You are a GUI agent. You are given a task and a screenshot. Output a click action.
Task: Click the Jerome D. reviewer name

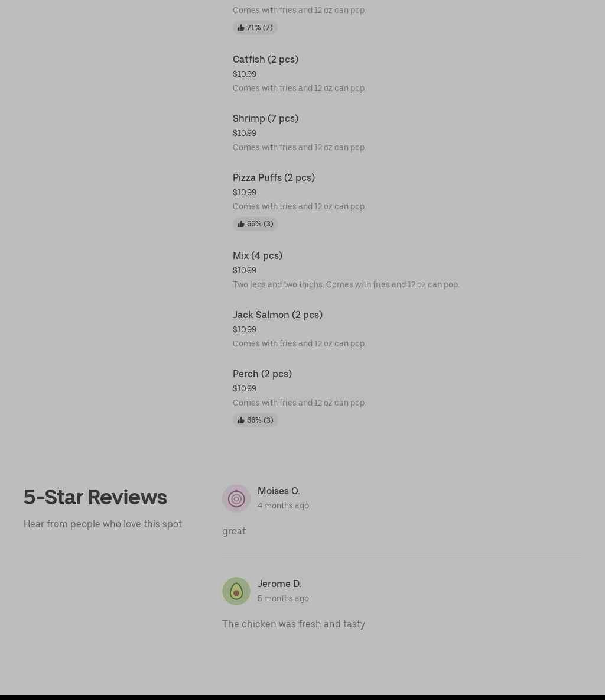point(279,584)
